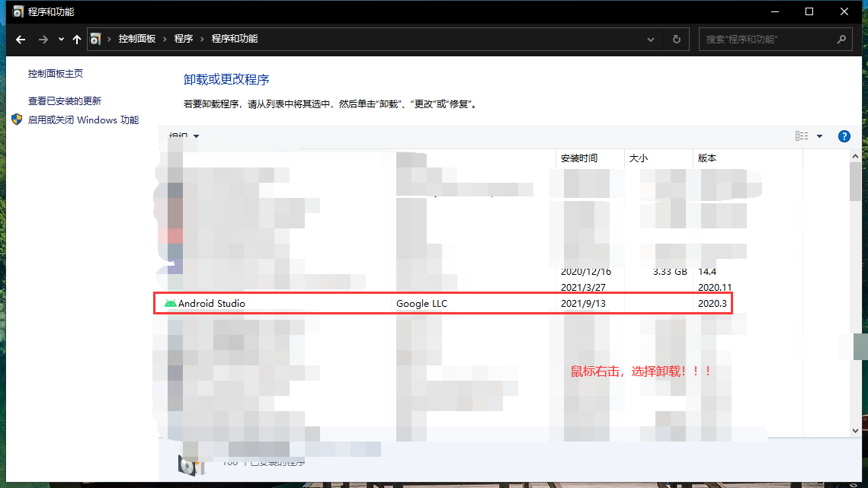Click 2021/9/13 install date cell
This screenshot has width=868, height=488.
point(583,303)
